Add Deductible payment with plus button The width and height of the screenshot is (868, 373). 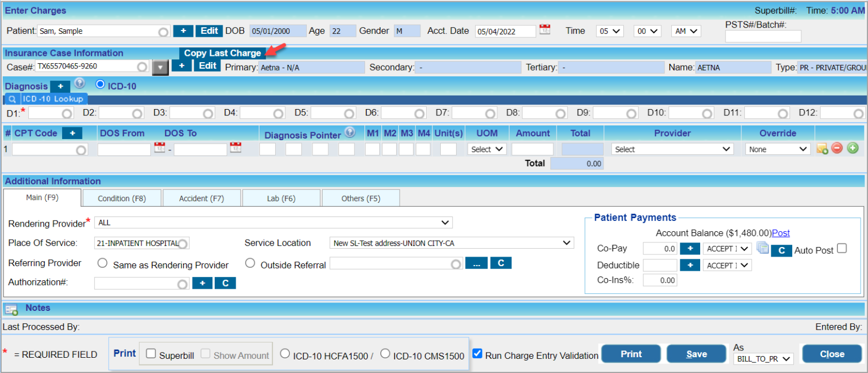(689, 266)
